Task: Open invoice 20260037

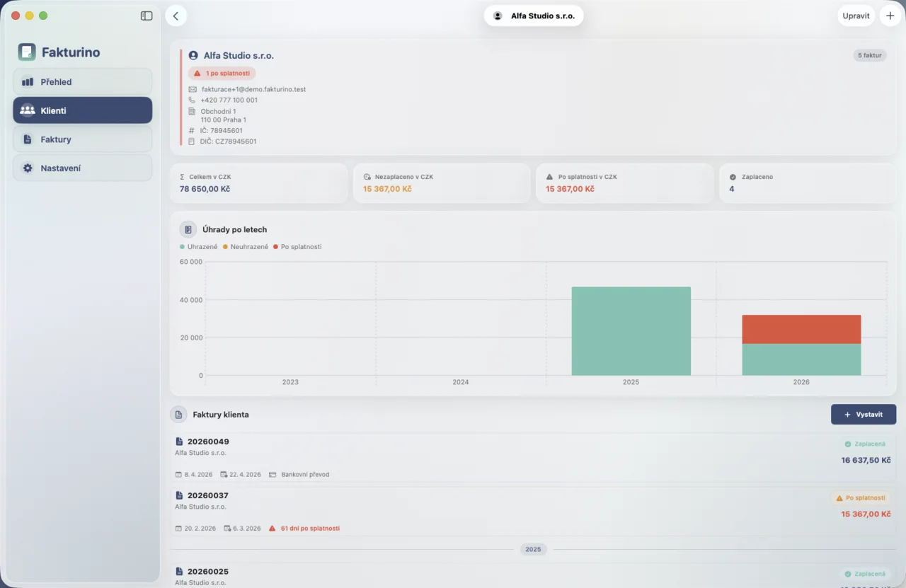Action: (x=533, y=512)
